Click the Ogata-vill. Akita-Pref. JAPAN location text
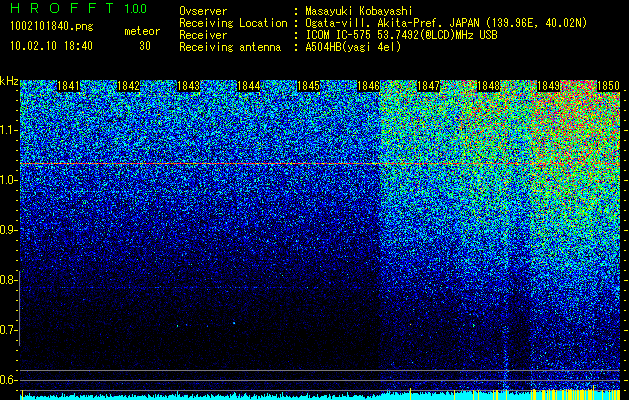 [x=446, y=23]
